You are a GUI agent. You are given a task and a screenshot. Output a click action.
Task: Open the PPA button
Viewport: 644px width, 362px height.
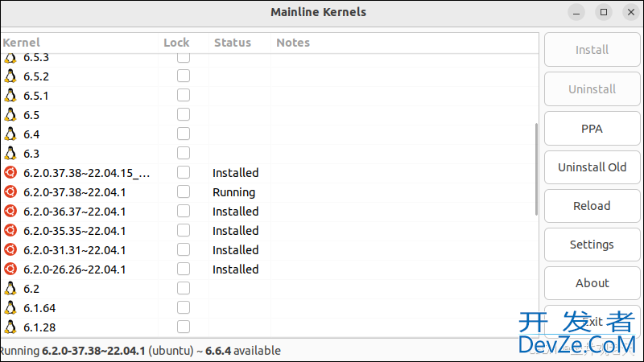592,129
